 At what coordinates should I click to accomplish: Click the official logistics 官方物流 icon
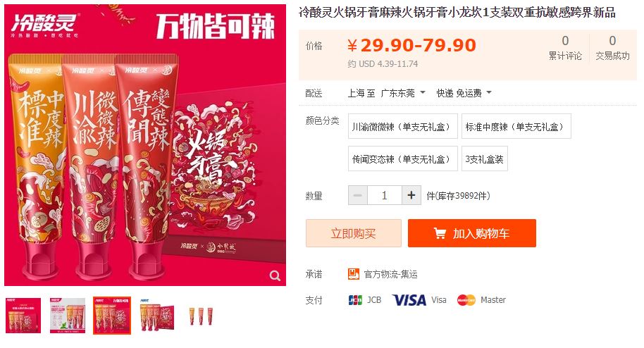click(x=353, y=274)
